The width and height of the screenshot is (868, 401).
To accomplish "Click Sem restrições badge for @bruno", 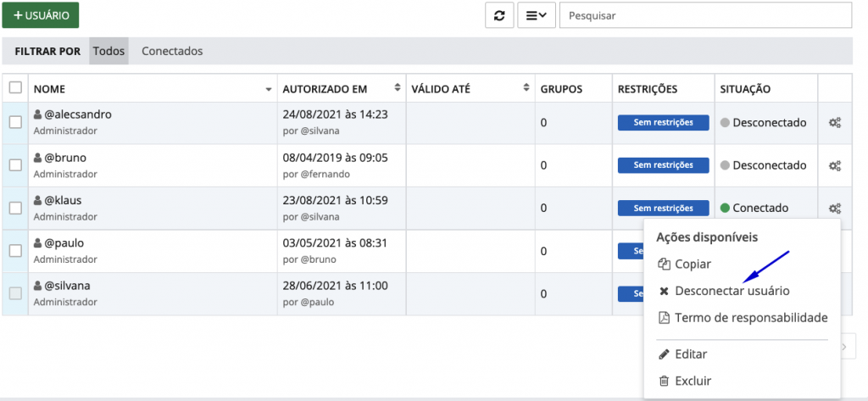I will pyautogui.click(x=663, y=165).
